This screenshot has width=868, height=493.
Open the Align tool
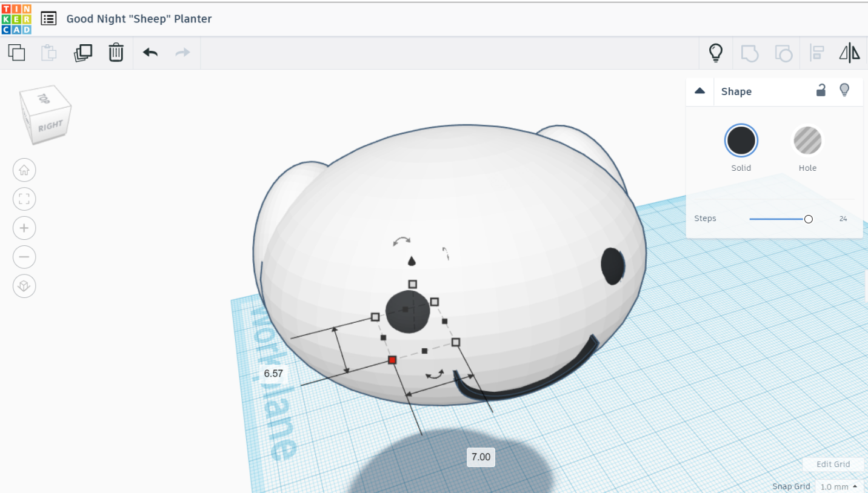pos(816,53)
